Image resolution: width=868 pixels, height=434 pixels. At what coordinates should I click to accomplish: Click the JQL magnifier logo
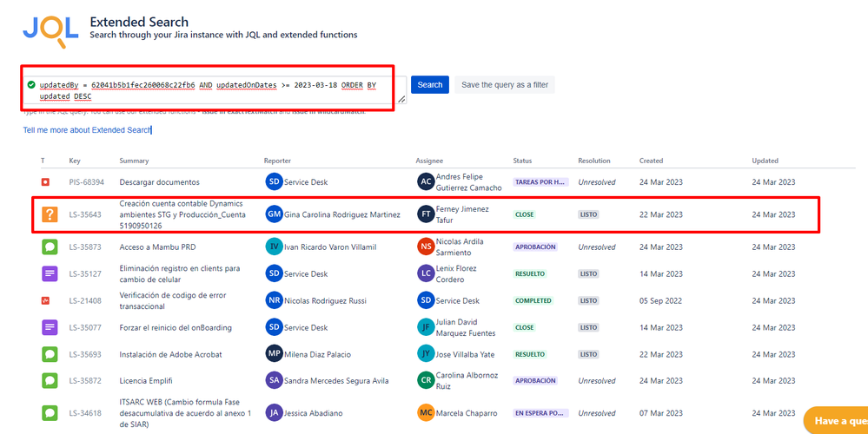(x=51, y=32)
